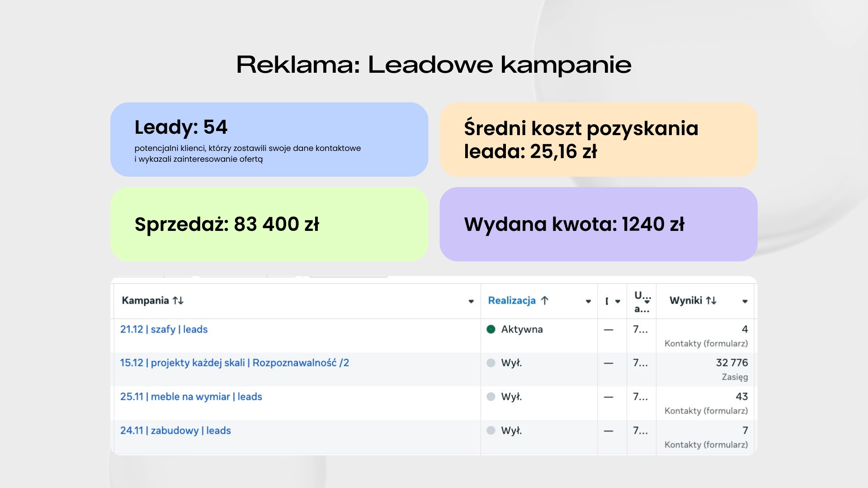This screenshot has height=488, width=868.
Task: Open the campaign 21.12 | szafy | leads link
Action: tap(164, 329)
